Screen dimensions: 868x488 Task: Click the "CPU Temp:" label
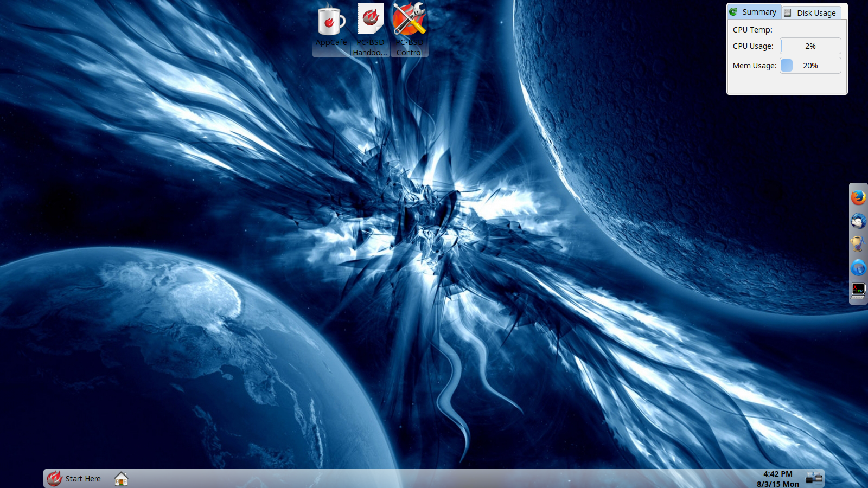click(752, 30)
